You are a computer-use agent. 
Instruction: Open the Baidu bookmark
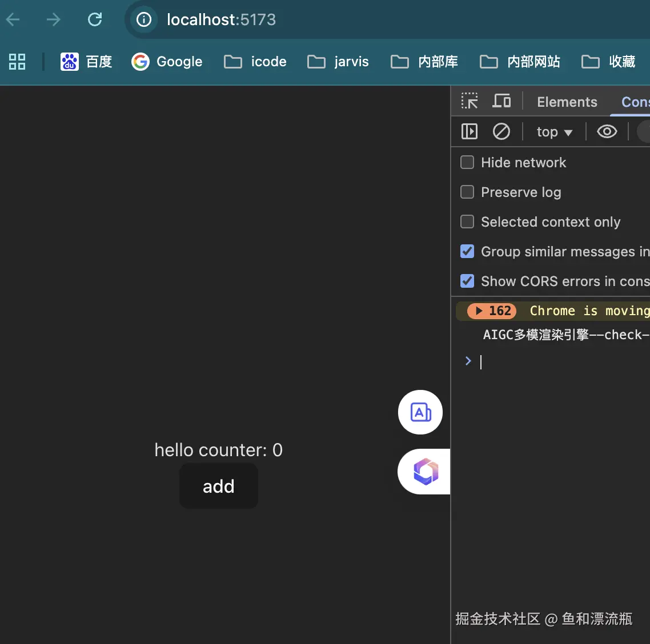coord(86,62)
